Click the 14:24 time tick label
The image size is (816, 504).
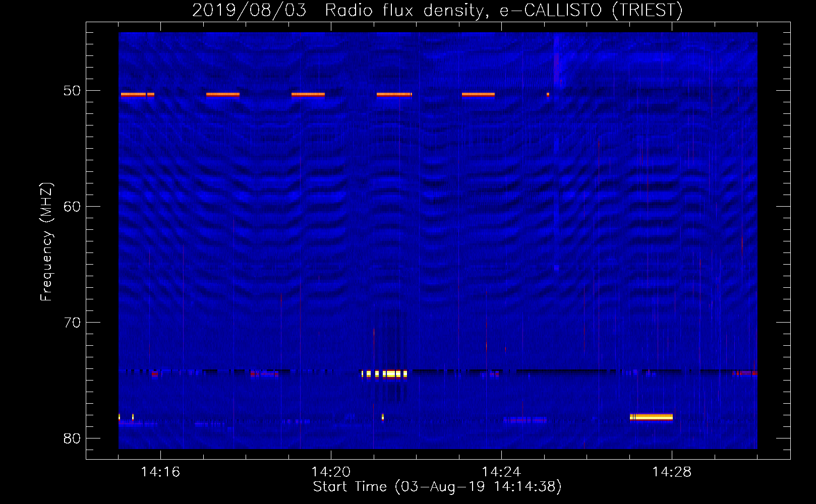(x=501, y=472)
